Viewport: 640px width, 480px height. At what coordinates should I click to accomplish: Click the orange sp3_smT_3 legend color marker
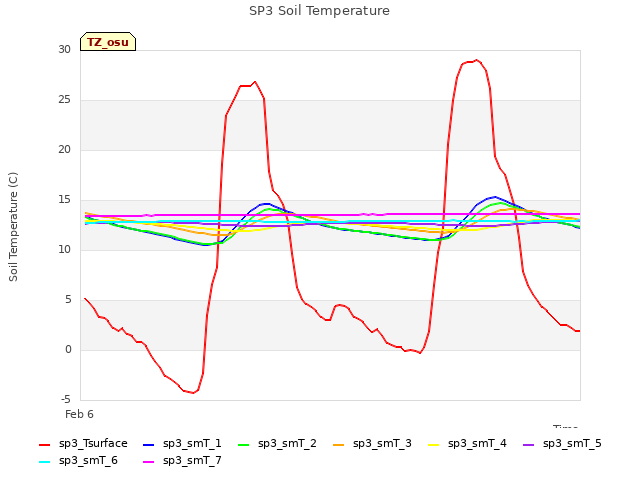339,444
